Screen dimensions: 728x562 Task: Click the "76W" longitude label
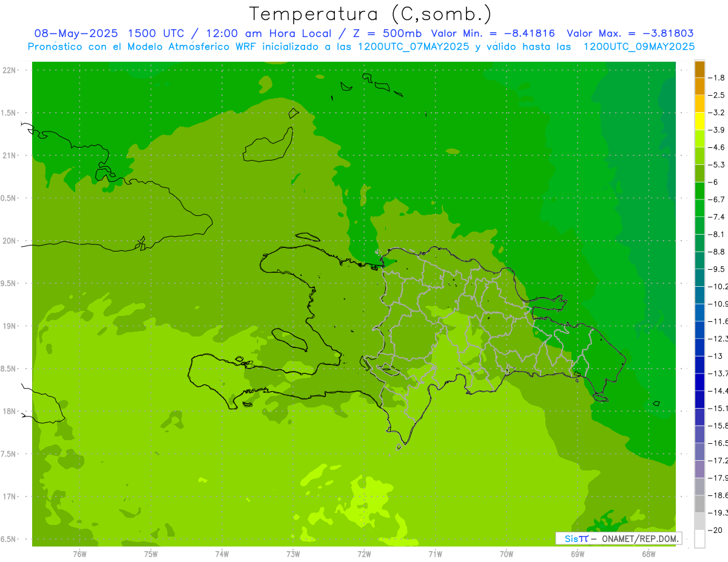[x=79, y=554]
